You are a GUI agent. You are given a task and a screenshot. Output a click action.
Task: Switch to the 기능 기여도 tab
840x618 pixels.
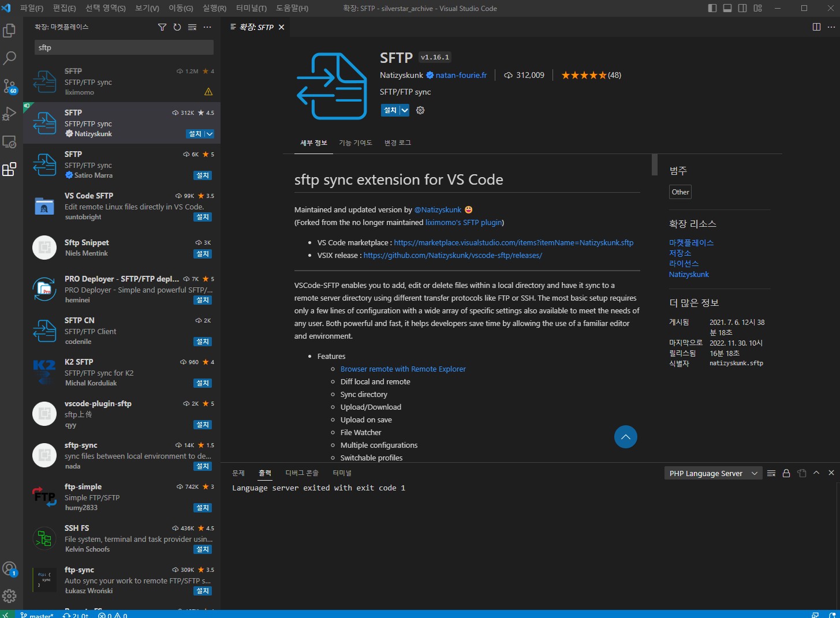coord(356,143)
